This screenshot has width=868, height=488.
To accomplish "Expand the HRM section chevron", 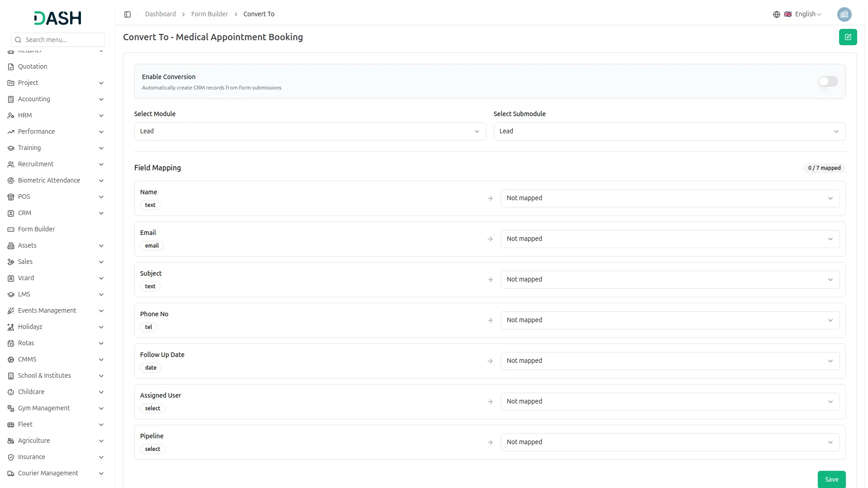I will pos(101,116).
